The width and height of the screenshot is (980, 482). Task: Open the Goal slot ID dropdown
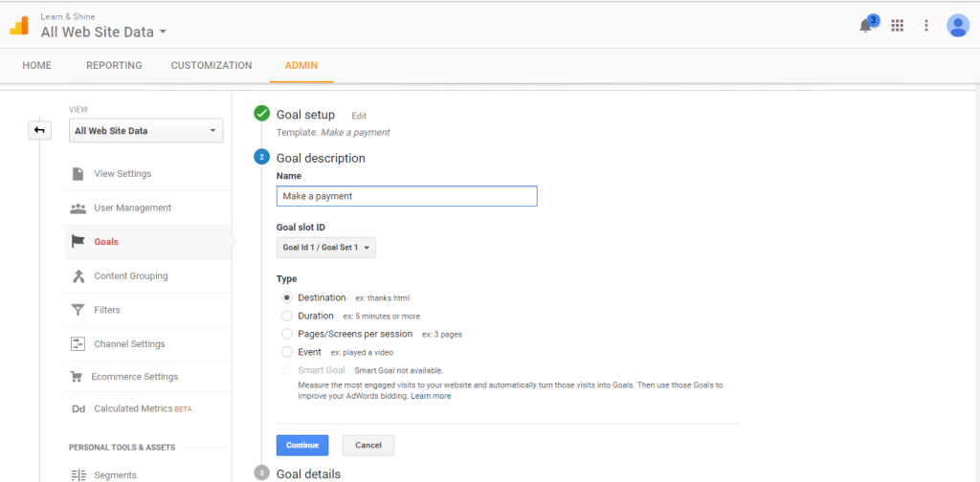point(325,248)
